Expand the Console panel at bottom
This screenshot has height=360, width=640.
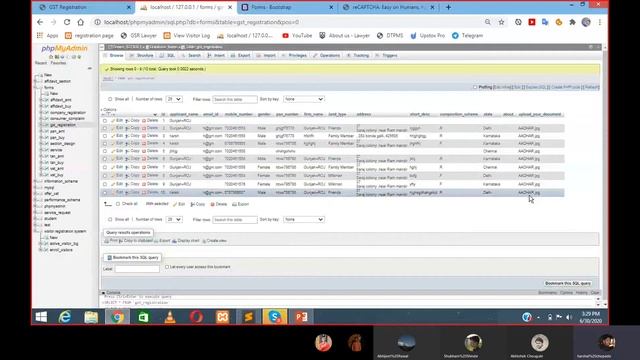click(110, 293)
